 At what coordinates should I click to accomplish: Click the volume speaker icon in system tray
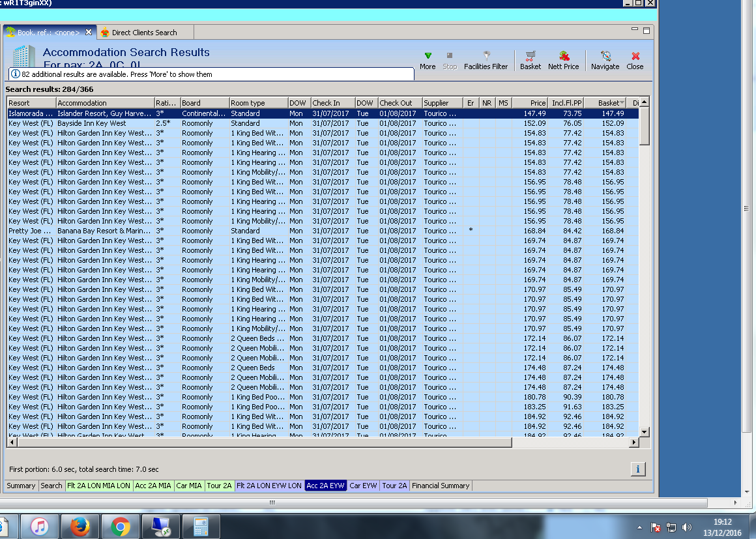[687, 527]
